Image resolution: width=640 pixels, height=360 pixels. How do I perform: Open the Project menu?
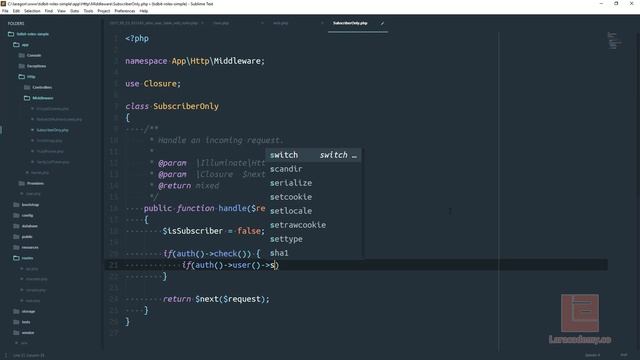[x=104, y=11]
